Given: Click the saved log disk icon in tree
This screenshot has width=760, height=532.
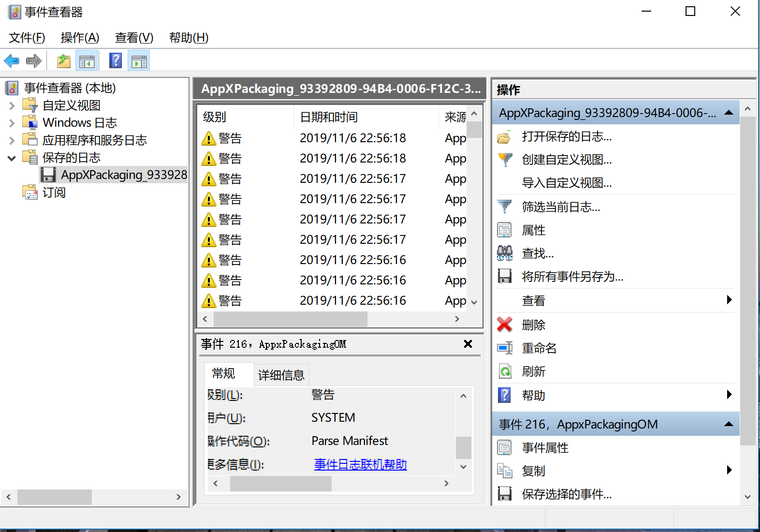Looking at the screenshot, I should [x=48, y=175].
